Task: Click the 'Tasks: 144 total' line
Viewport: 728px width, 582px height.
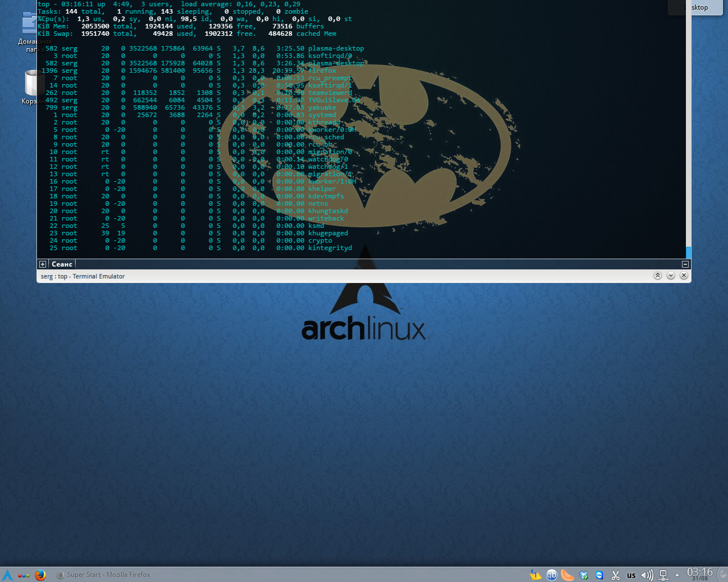Action: point(173,11)
